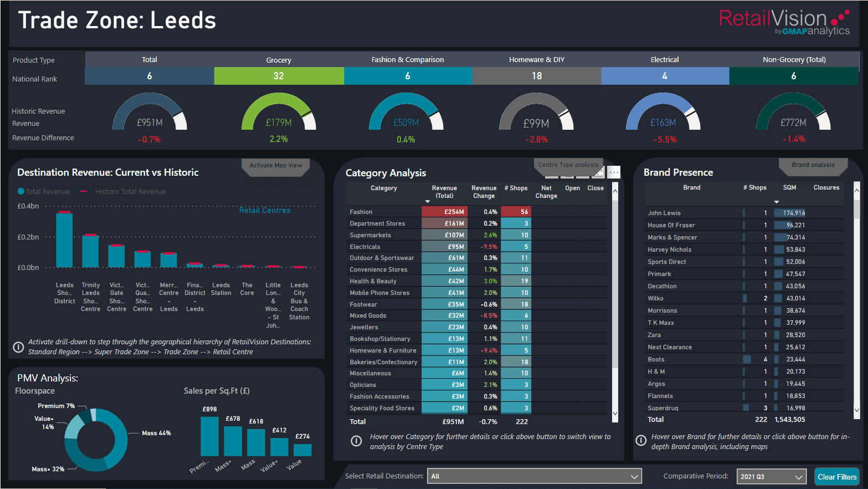Click the £274 Value sales bar
Image resolution: width=868 pixels, height=489 pixels.
point(302,450)
